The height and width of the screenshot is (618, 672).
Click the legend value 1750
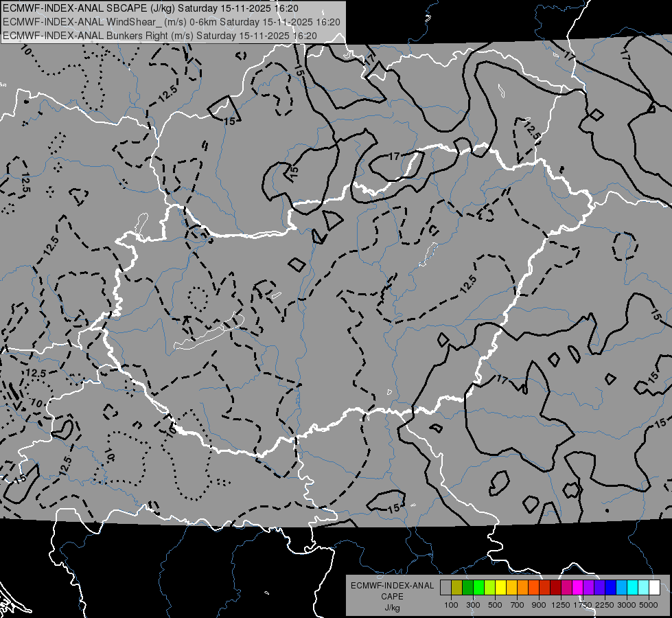[583, 605]
